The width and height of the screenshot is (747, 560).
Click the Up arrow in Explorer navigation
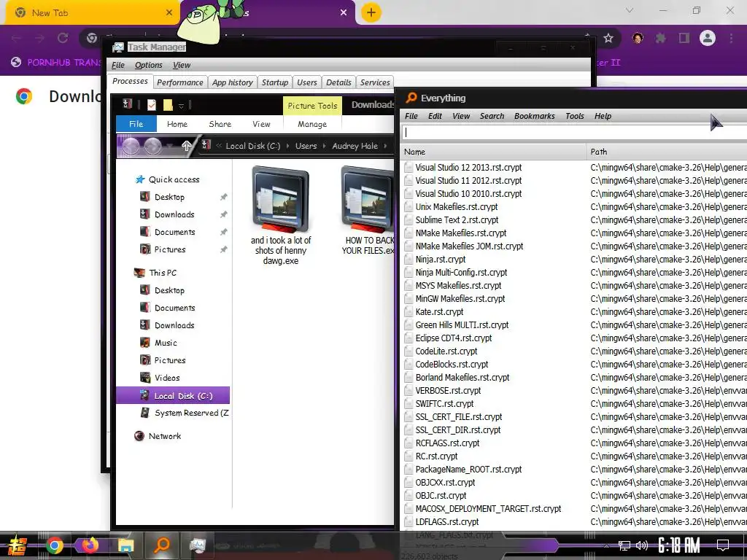(x=186, y=146)
